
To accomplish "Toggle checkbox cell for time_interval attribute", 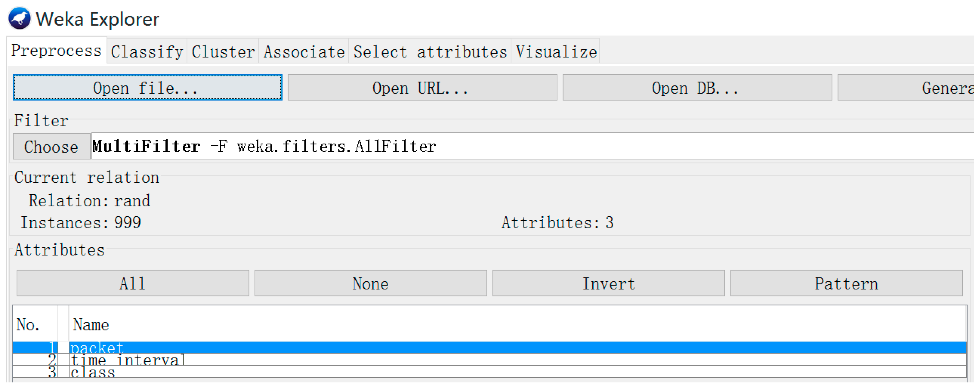I will click(63, 359).
